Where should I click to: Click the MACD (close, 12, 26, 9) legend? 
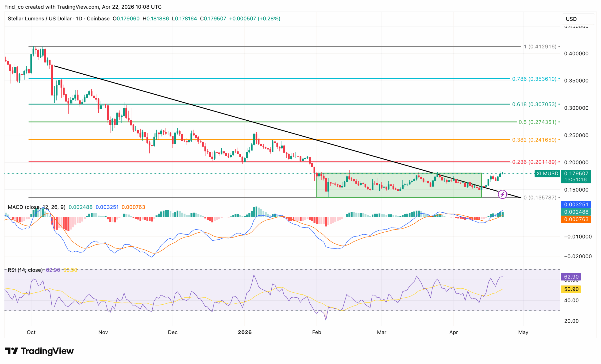[x=37, y=207]
